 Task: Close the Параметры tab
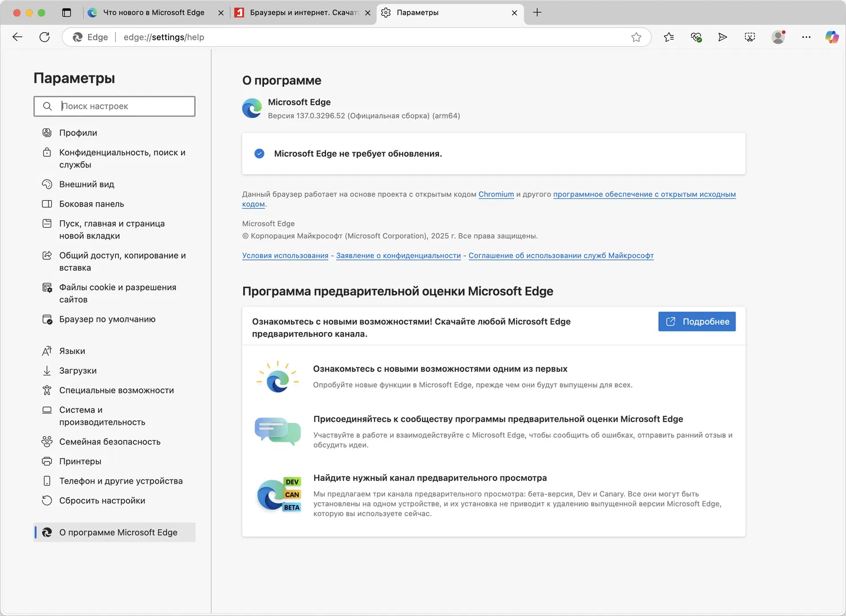pos(514,12)
